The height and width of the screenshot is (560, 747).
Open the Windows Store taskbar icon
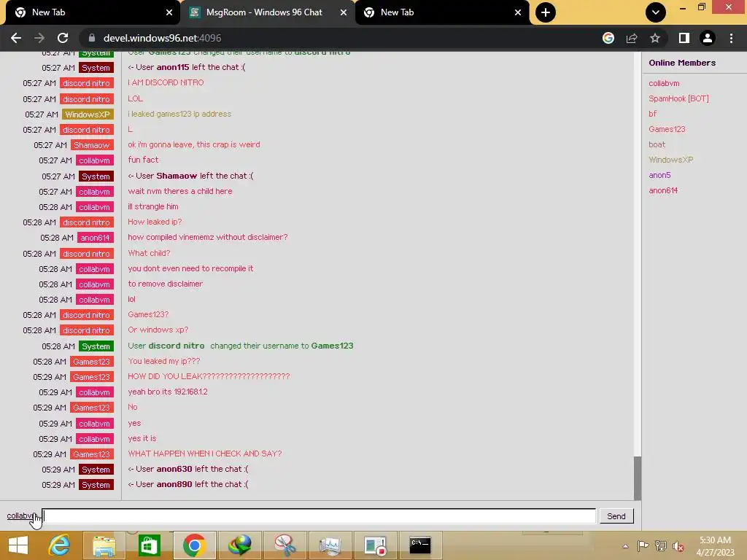(x=149, y=545)
